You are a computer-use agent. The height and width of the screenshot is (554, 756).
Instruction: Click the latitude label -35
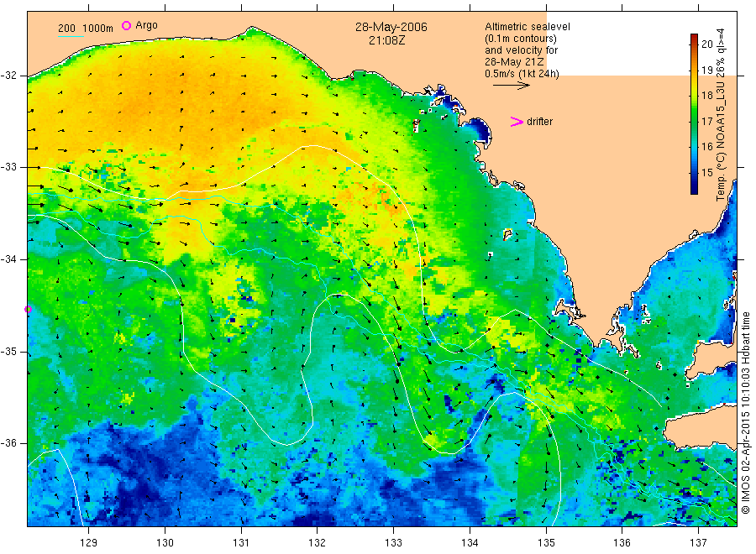[8, 351]
